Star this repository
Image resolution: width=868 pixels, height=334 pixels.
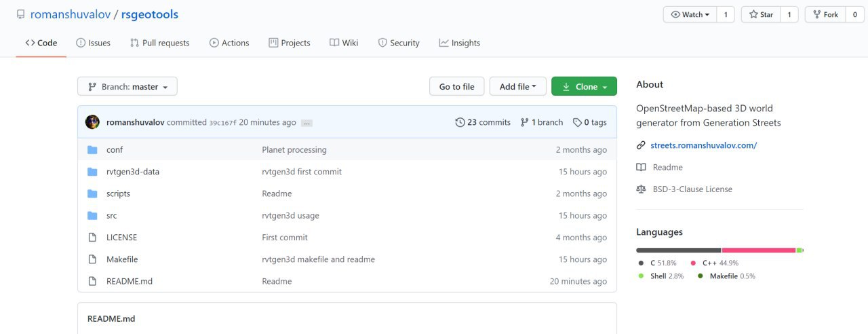click(761, 14)
